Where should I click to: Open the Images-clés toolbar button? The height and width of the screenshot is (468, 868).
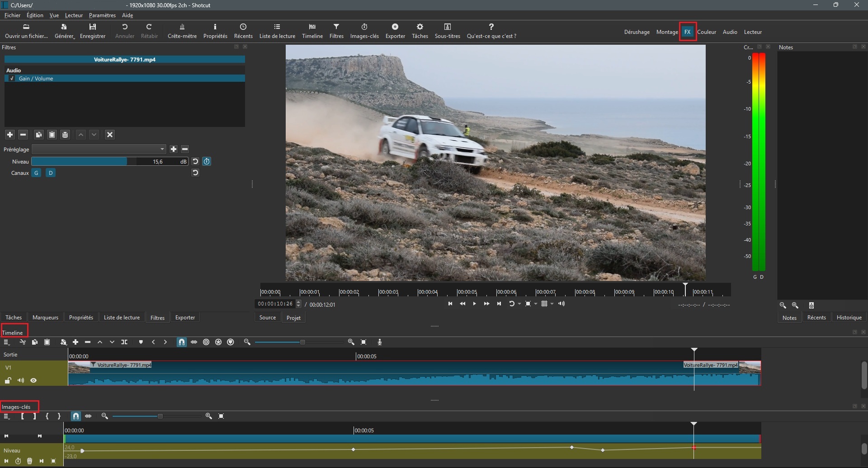(364, 31)
